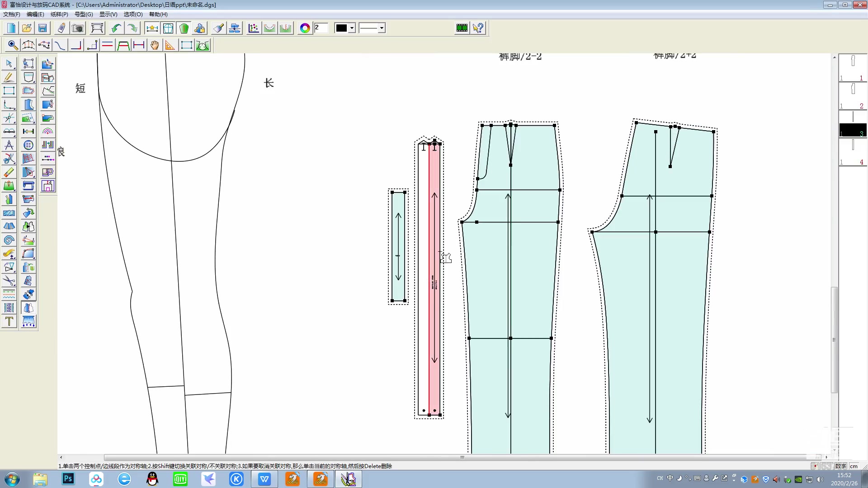
Task: Click the color wheel icon
Action: 305,28
